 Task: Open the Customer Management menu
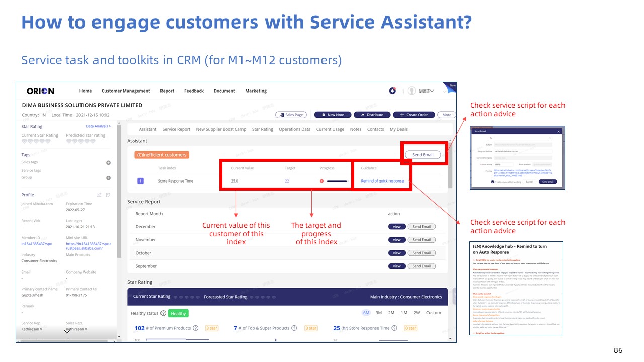click(126, 91)
